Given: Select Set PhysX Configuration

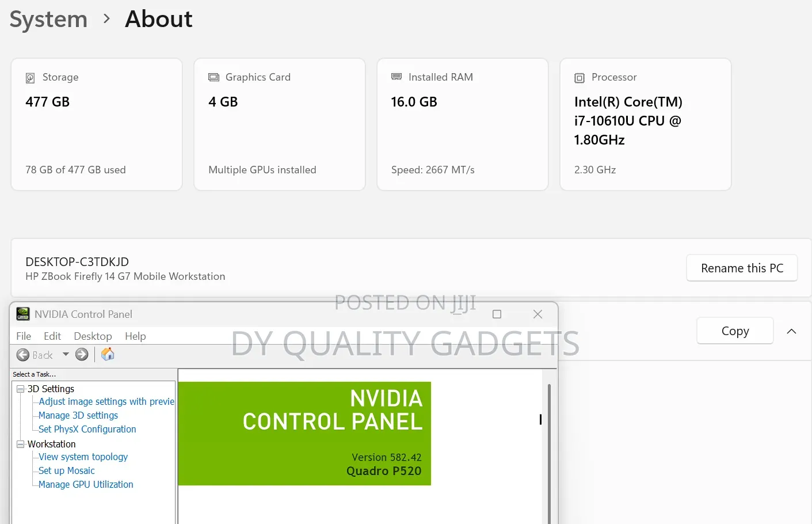Looking at the screenshot, I should click(87, 430).
